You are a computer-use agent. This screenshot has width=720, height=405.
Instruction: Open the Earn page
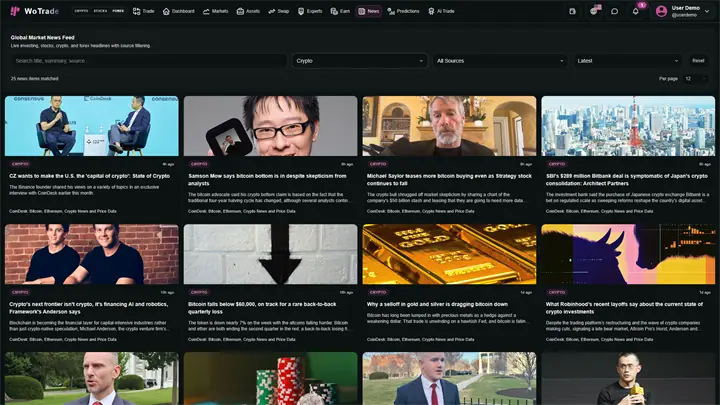pyautogui.click(x=340, y=11)
